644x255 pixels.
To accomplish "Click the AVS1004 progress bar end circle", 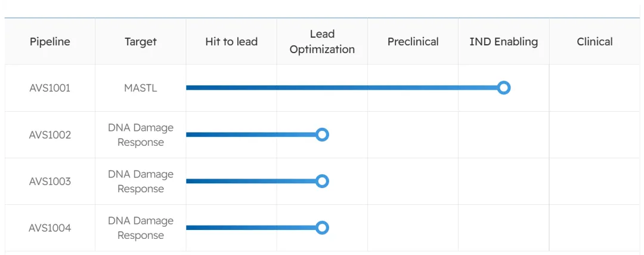I will (322, 228).
